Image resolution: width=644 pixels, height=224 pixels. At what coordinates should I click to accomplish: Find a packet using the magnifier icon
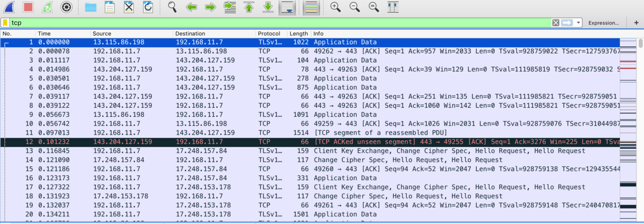tap(172, 8)
